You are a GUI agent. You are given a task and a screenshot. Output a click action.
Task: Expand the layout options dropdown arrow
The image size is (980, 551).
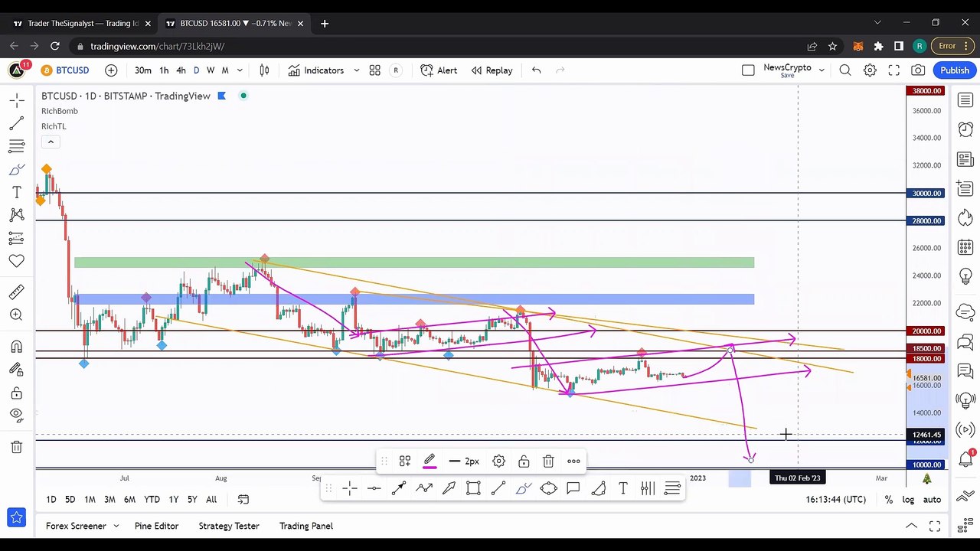tap(822, 70)
